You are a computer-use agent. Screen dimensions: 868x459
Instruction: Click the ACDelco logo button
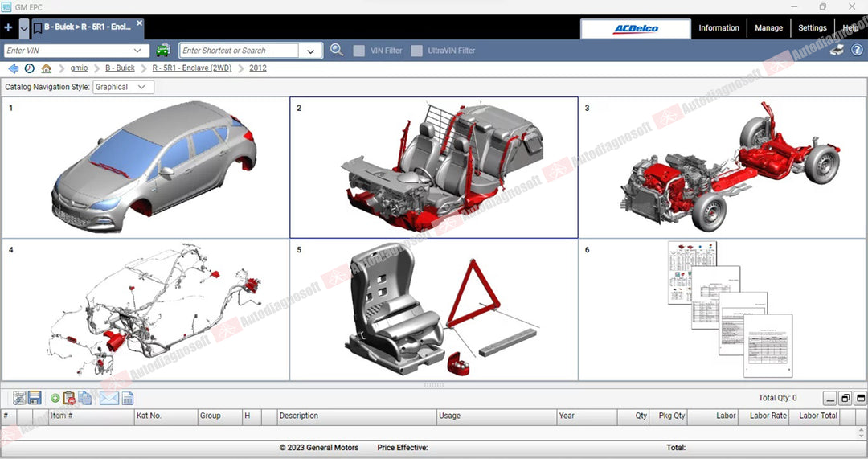(x=636, y=29)
